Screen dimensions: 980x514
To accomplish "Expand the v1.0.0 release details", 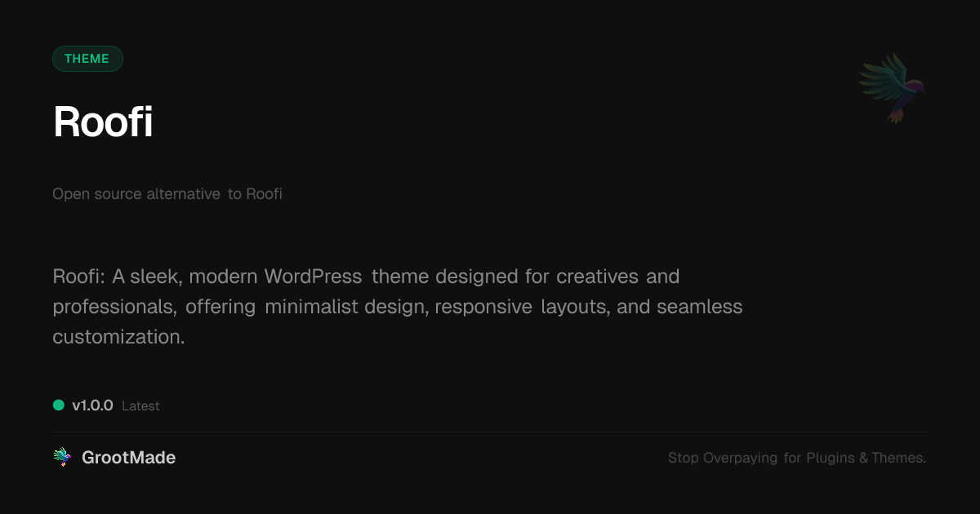I will pyautogui.click(x=91, y=405).
